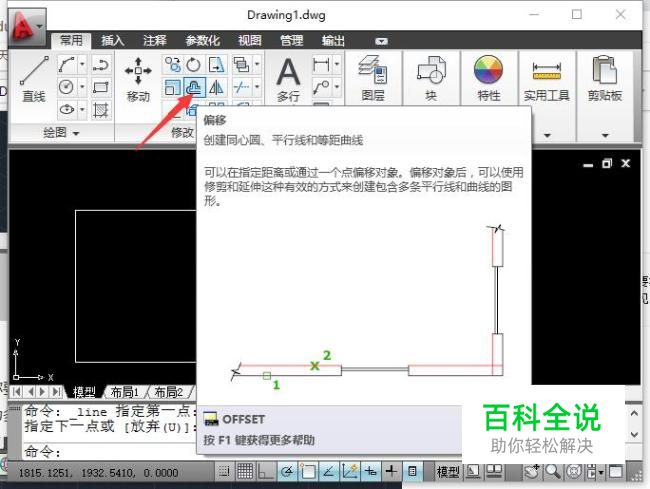Click the Zoom magnifier in the status bar
Screen dimensions: 650x489
pos(553,471)
